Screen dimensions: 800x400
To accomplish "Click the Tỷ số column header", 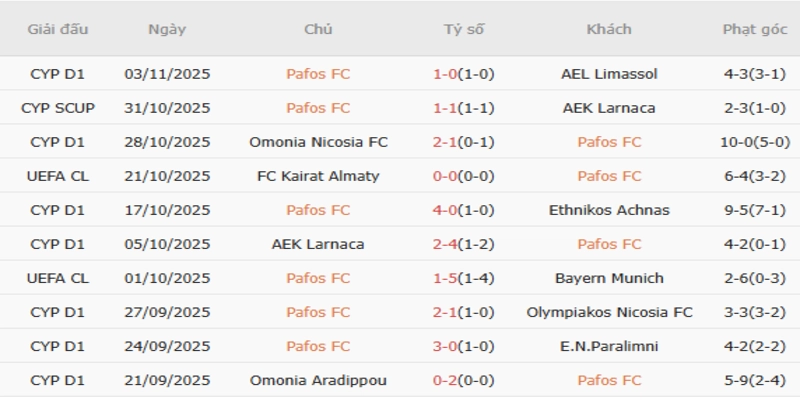I will tap(464, 29).
